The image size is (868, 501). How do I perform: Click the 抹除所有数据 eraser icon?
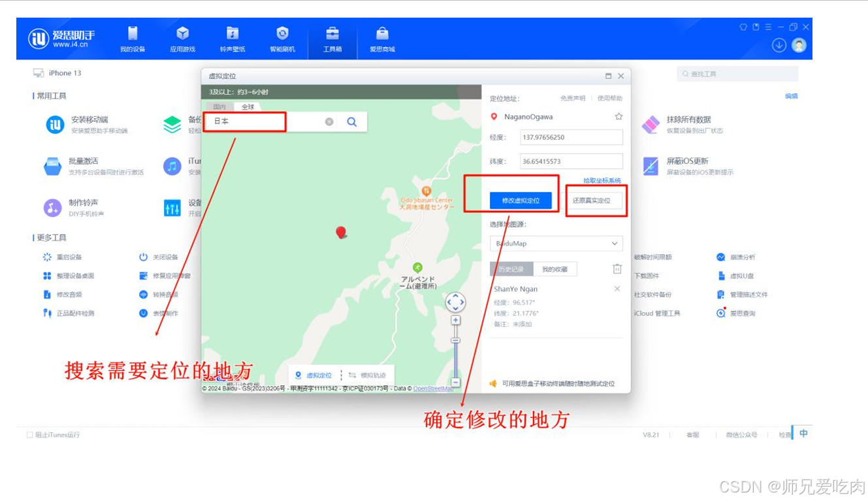tap(651, 124)
